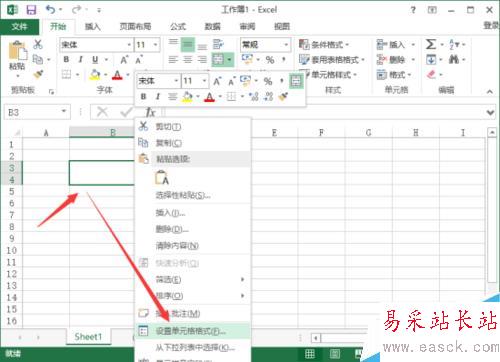Click the Merge and Center icon in ribbon

click(218, 60)
